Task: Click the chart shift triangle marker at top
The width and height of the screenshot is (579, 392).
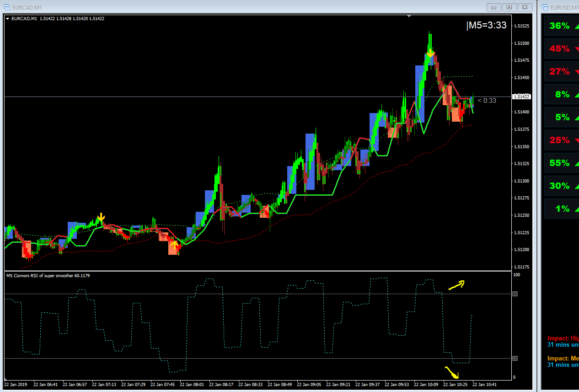Action: coord(409,16)
